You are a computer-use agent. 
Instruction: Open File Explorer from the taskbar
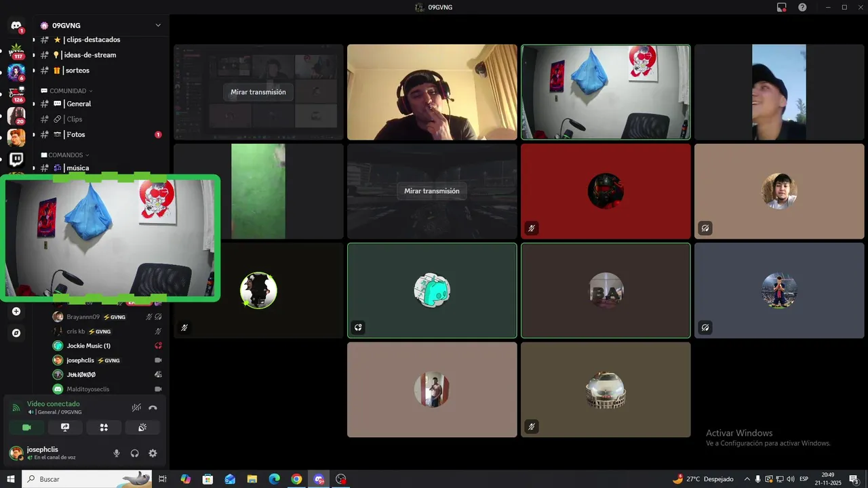[252, 479]
